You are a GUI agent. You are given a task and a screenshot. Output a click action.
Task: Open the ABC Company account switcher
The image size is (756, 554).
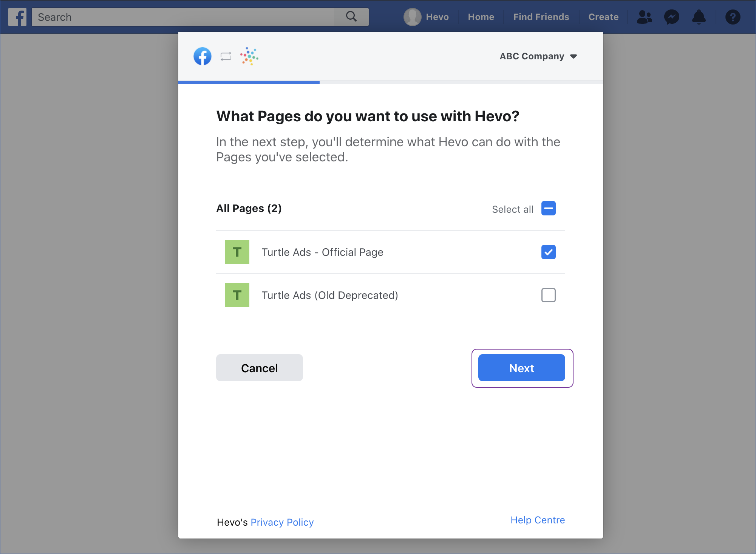coord(538,56)
